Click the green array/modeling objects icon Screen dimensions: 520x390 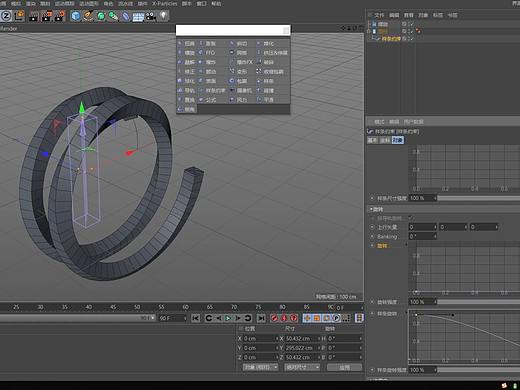[113, 16]
